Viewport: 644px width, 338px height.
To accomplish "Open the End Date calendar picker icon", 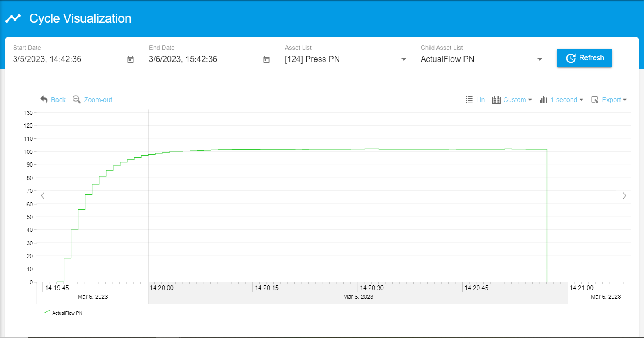I will [266, 59].
